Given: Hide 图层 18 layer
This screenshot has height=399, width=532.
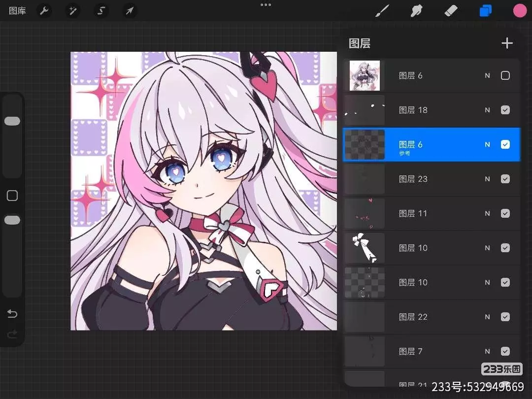Looking at the screenshot, I should [505, 110].
